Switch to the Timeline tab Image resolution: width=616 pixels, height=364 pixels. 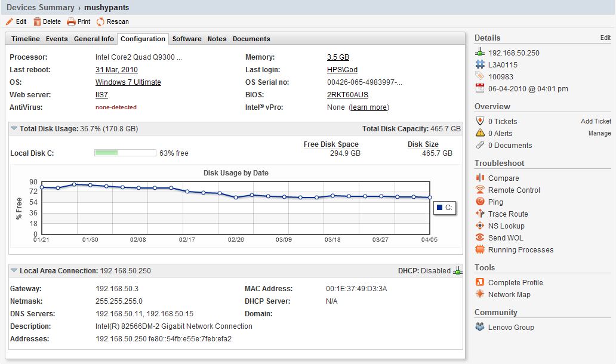point(26,39)
